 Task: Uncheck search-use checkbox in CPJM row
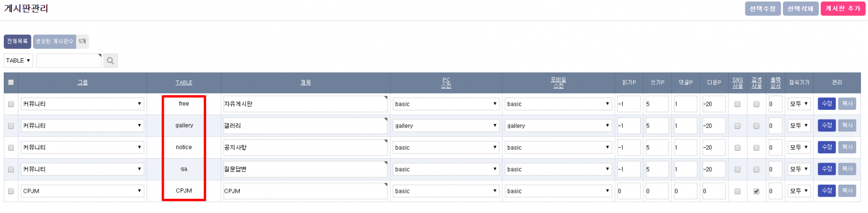point(756,191)
